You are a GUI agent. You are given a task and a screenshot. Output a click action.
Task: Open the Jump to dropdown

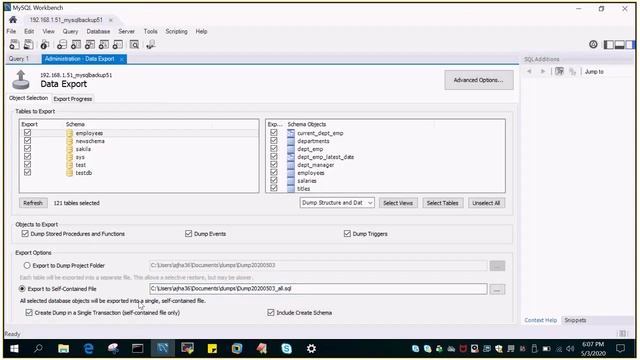coord(594,72)
